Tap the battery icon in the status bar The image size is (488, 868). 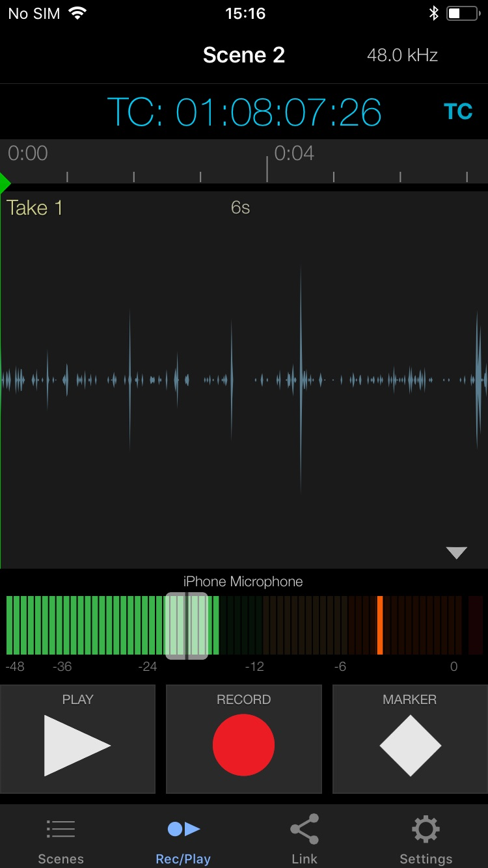click(463, 13)
